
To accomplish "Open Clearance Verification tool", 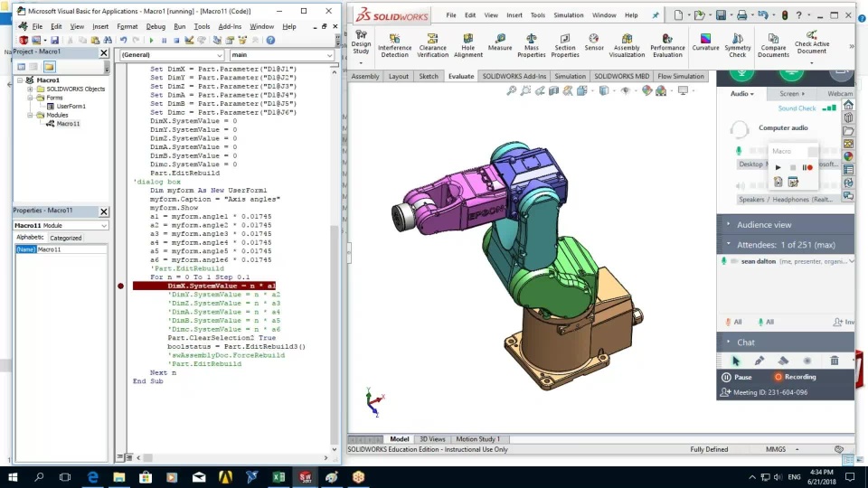I will point(432,45).
